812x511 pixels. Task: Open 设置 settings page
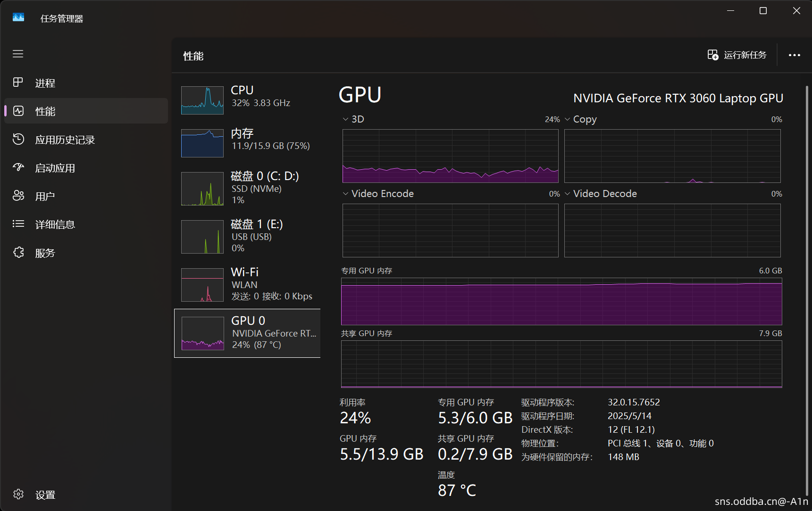(86, 495)
